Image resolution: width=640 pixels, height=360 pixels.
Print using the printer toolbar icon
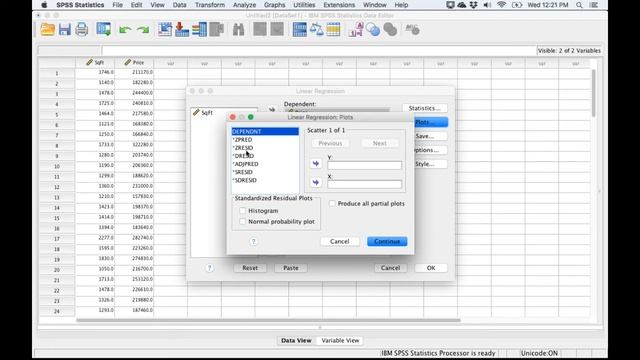point(82,29)
